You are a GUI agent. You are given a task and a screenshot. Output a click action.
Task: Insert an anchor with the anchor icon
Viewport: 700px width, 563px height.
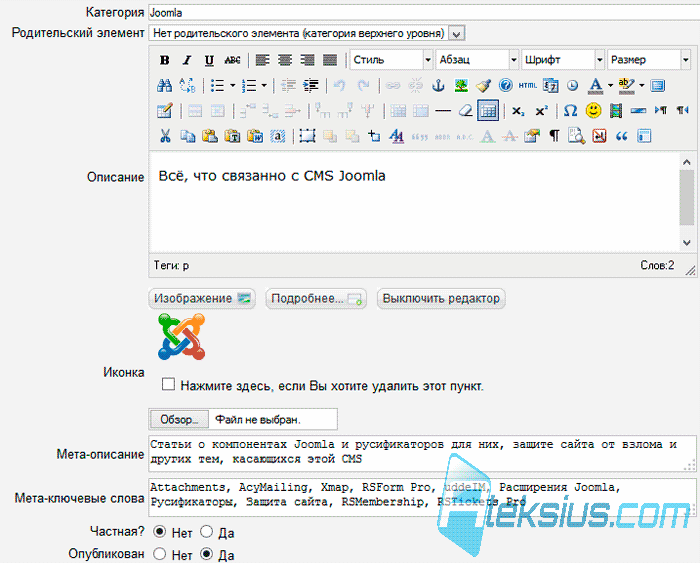(438, 85)
